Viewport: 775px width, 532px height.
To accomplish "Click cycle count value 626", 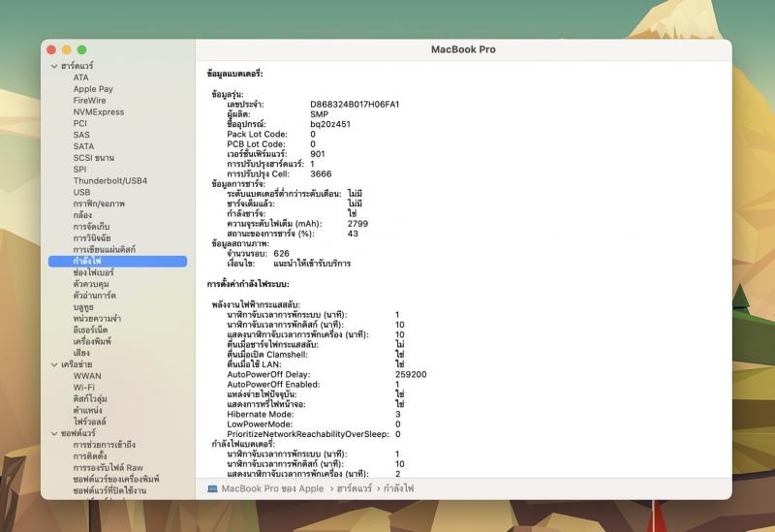I will pos(281,254).
